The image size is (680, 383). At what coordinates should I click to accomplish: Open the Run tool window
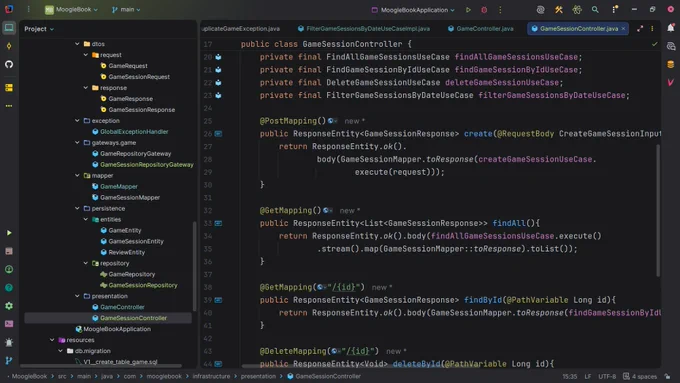point(9,233)
